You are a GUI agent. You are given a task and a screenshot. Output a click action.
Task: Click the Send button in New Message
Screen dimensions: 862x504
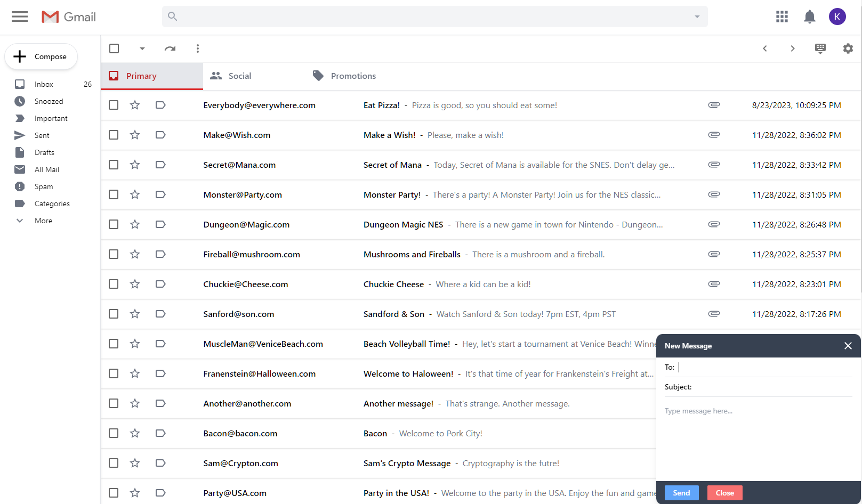pos(681,493)
